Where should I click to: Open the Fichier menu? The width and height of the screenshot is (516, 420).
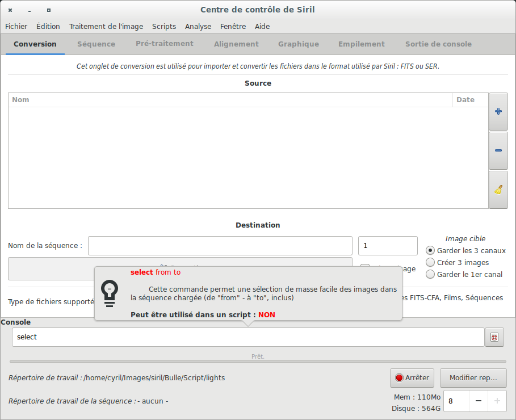point(16,26)
